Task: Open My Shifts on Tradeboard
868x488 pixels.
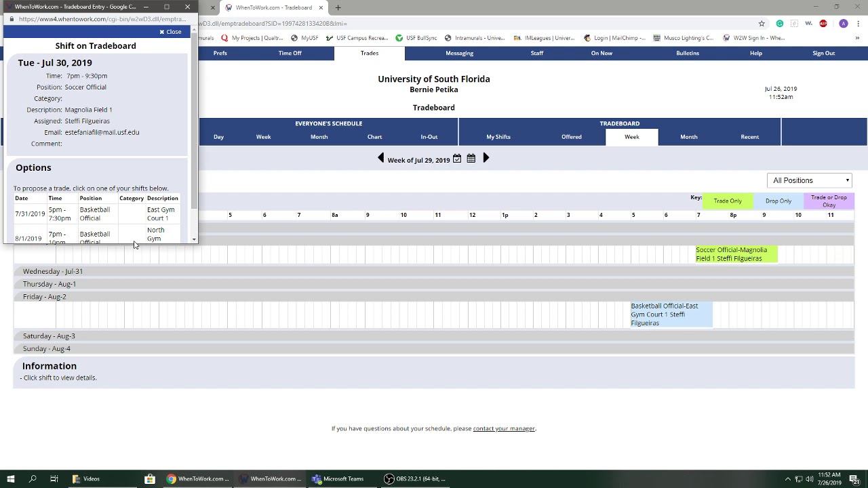Action: [498, 137]
